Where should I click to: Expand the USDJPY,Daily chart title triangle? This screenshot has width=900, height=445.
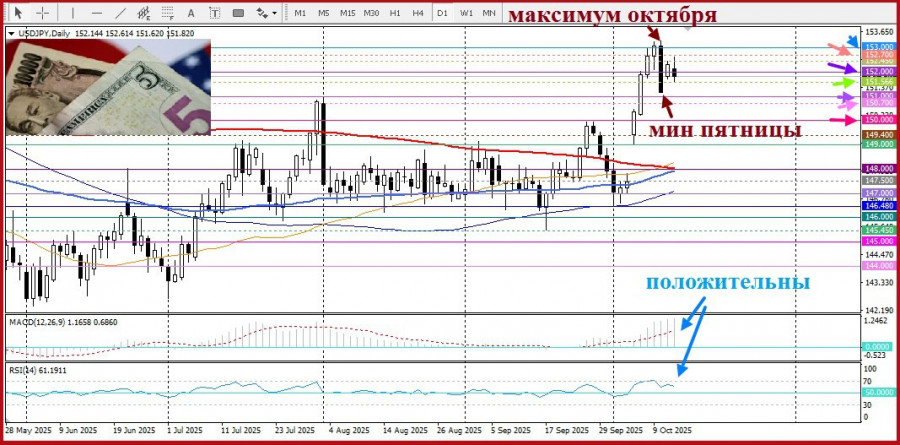coord(11,34)
